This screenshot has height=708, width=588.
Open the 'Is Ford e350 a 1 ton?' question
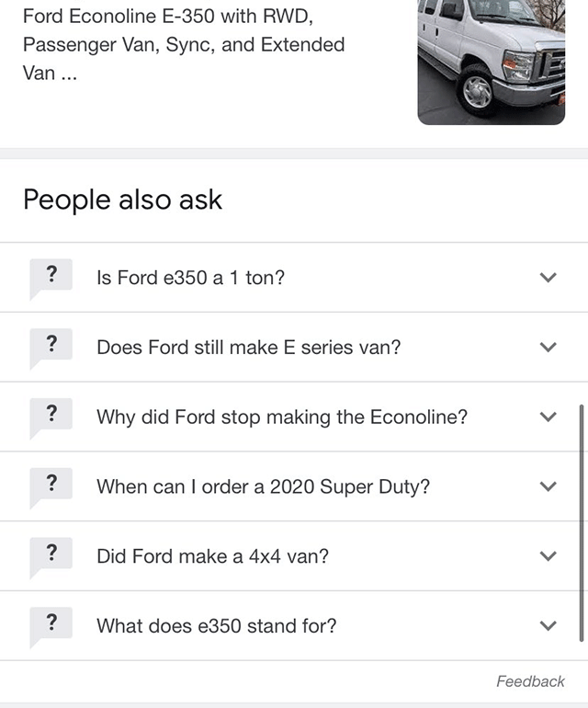(190, 278)
